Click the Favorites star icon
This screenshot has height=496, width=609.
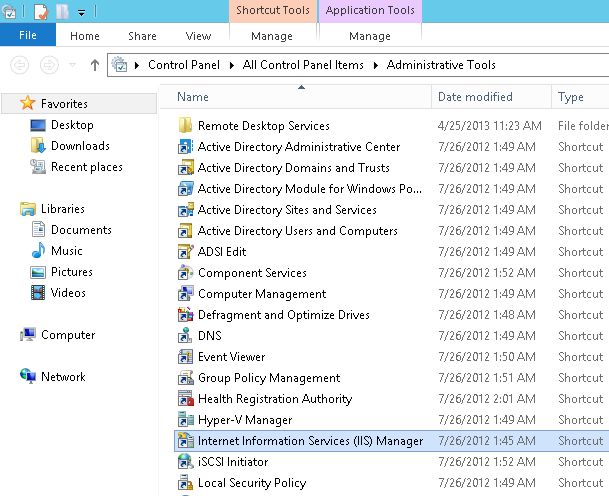point(27,103)
